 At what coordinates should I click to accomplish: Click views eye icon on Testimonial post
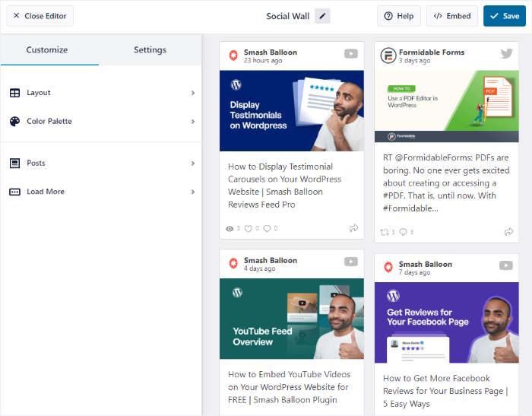tap(230, 229)
